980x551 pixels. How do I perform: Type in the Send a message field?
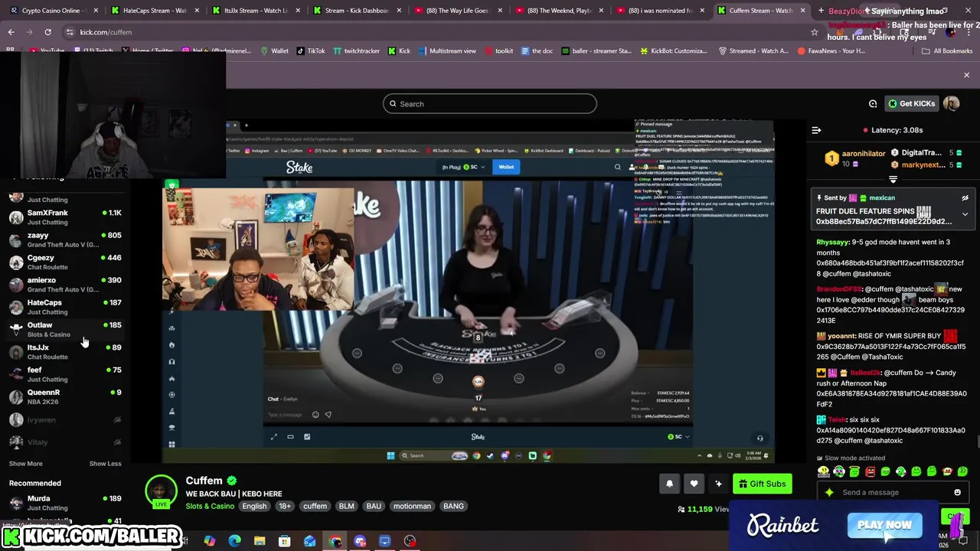[892, 492]
